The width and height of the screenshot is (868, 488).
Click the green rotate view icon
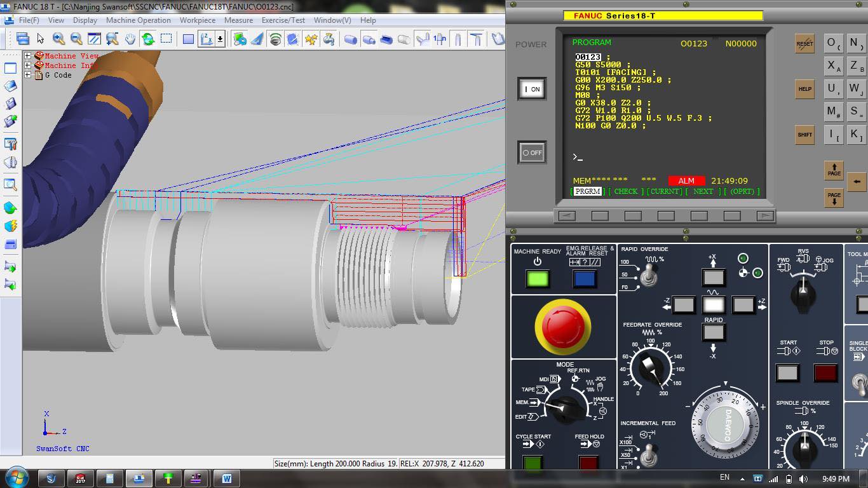pyautogui.click(x=148, y=39)
